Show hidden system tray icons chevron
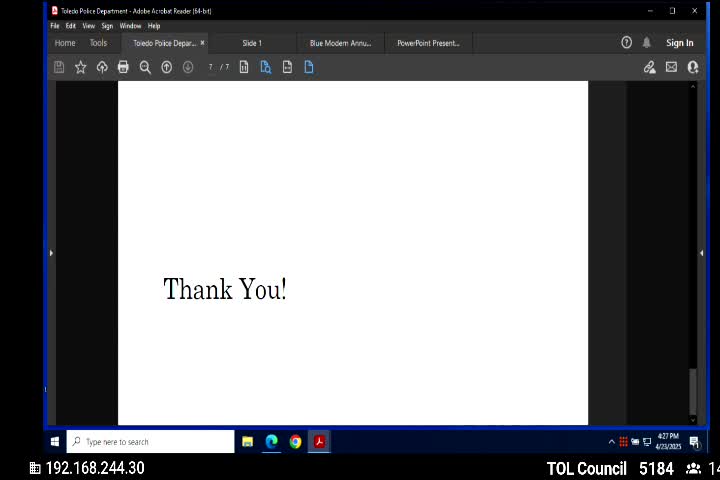This screenshot has width=720, height=480. click(611, 441)
